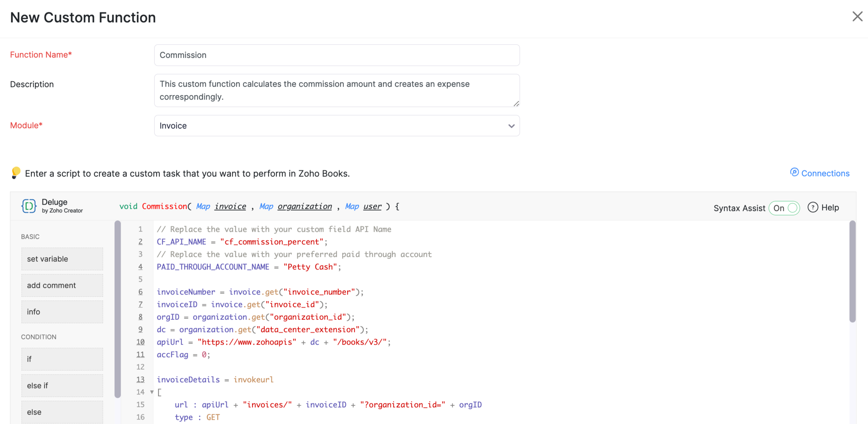
Task: Click into the Description text area
Action: coord(336,91)
